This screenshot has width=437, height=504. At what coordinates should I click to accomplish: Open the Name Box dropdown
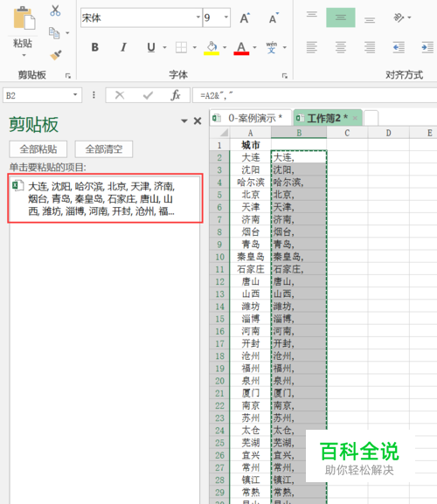[x=75, y=95]
